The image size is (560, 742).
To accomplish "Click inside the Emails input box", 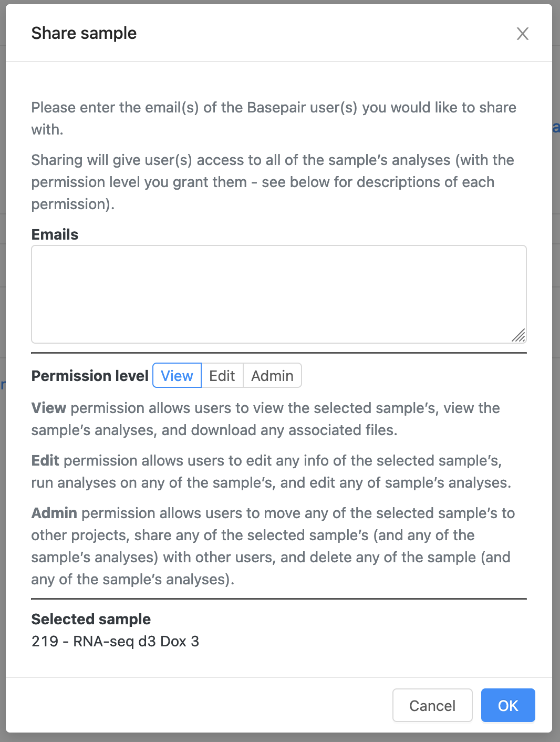I will click(278, 292).
